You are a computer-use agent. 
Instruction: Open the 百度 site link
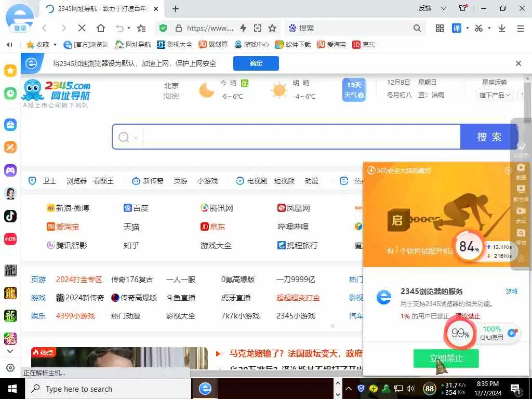[x=136, y=208]
